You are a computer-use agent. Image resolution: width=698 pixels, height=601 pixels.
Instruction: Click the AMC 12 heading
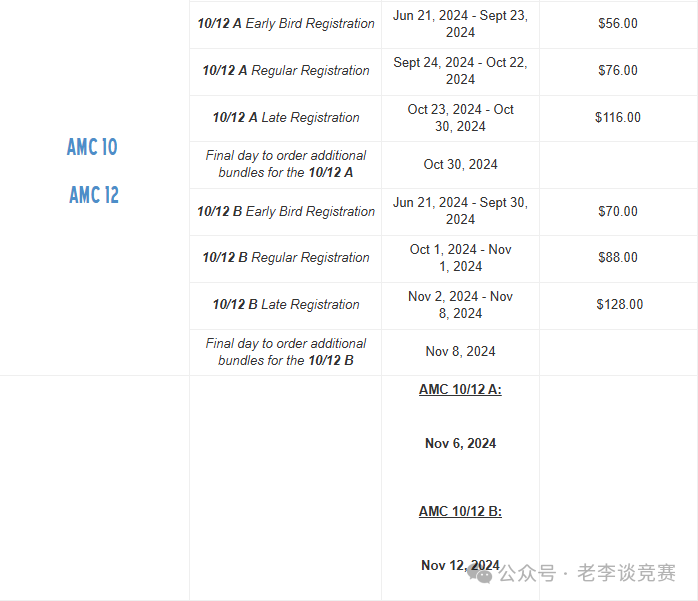pos(94,195)
